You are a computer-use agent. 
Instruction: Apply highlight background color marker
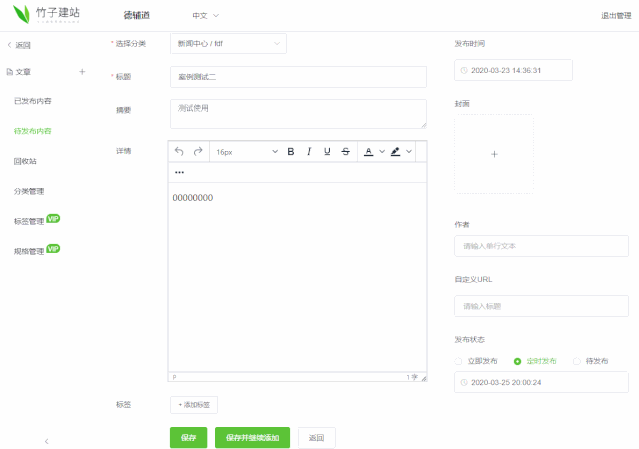point(395,152)
